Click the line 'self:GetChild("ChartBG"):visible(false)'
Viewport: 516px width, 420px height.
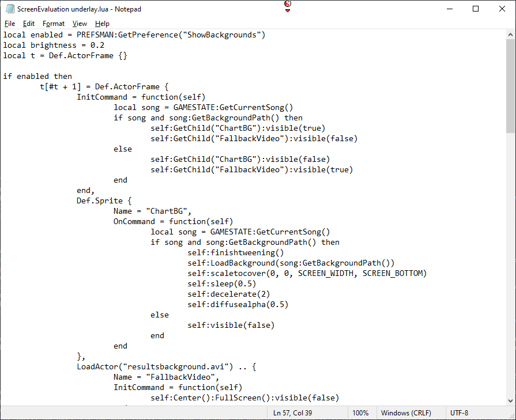[240, 159]
